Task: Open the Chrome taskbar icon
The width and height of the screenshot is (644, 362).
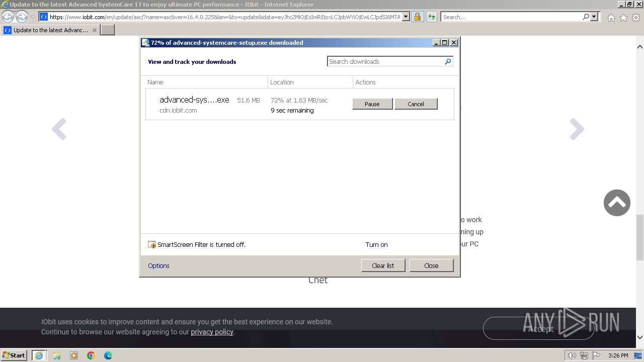Action: (91, 355)
